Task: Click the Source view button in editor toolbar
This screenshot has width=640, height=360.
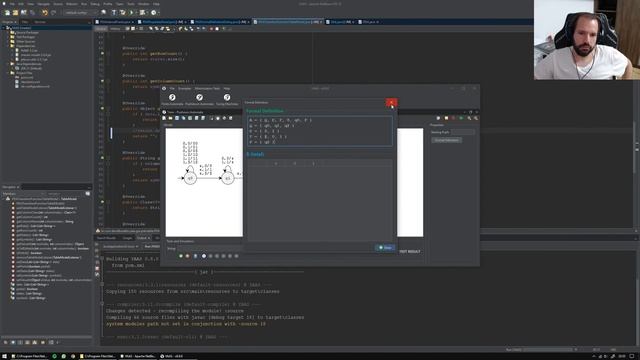Action: pyautogui.click(x=101, y=29)
